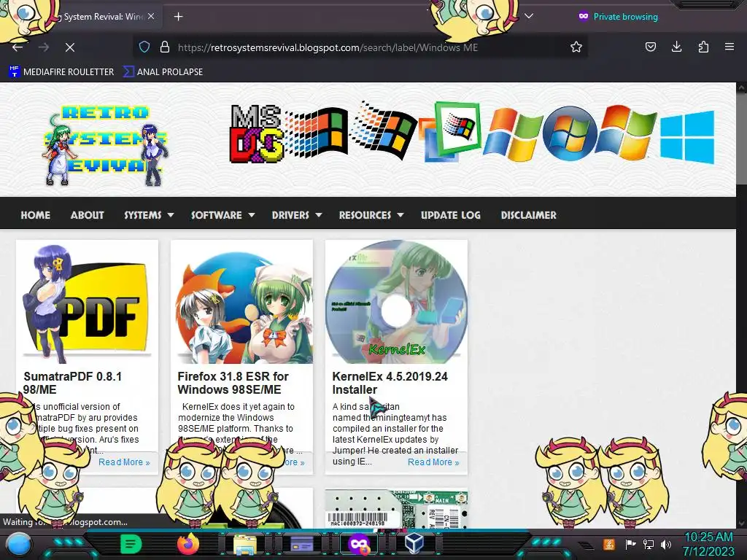Open File Explorer from the taskbar
747x560 pixels.
click(245, 544)
